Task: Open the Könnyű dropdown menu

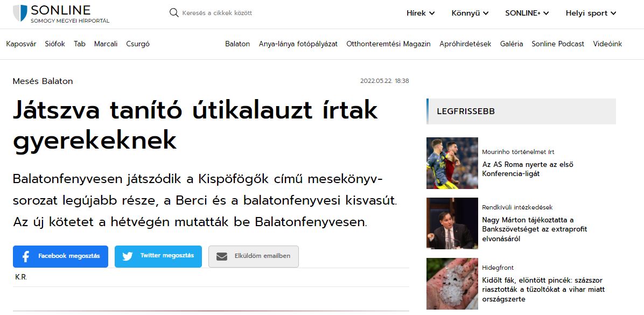Action: pyautogui.click(x=470, y=13)
